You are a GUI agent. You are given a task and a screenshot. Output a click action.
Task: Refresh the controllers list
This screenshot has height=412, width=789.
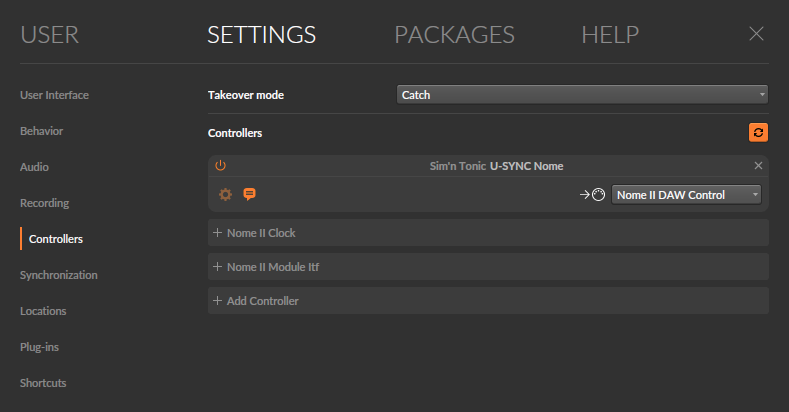pyautogui.click(x=758, y=133)
